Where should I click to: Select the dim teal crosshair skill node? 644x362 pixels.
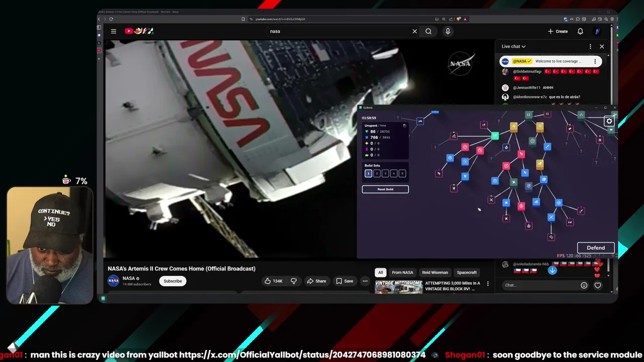[532, 141]
